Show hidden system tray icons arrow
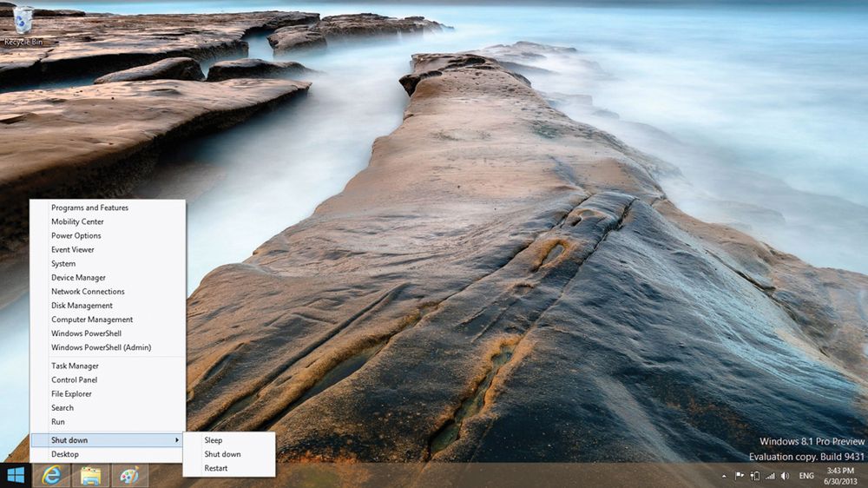 point(724,476)
